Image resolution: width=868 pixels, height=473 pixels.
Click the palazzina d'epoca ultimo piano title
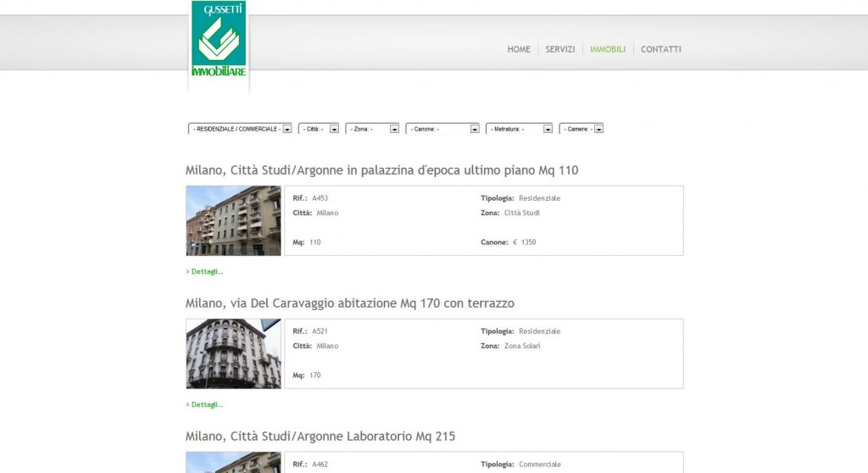pyautogui.click(x=381, y=170)
